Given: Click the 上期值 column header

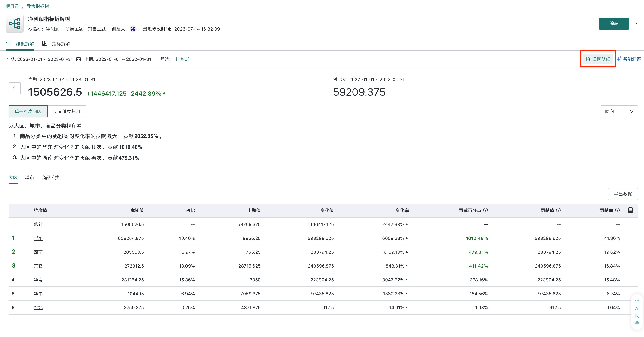Looking at the screenshot, I should click(254, 211).
